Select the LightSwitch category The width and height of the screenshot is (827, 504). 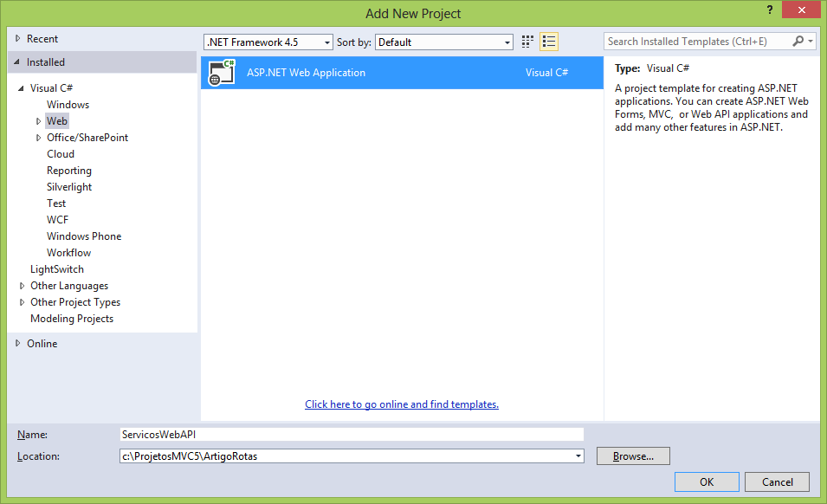pyautogui.click(x=57, y=268)
